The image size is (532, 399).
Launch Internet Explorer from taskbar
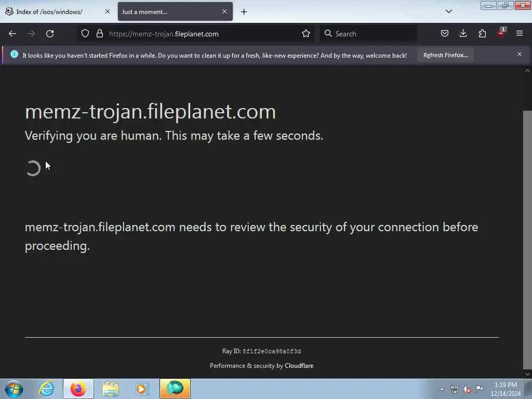pyautogui.click(x=46, y=389)
